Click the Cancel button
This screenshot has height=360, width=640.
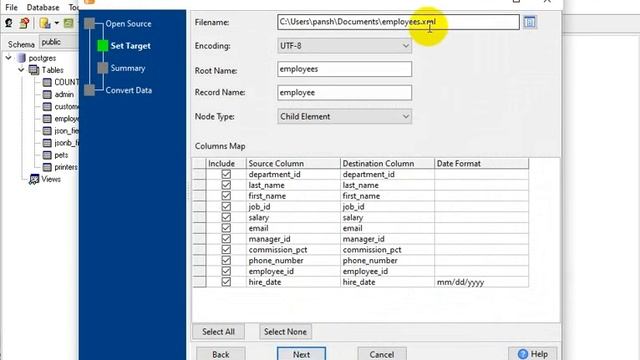pyautogui.click(x=382, y=354)
